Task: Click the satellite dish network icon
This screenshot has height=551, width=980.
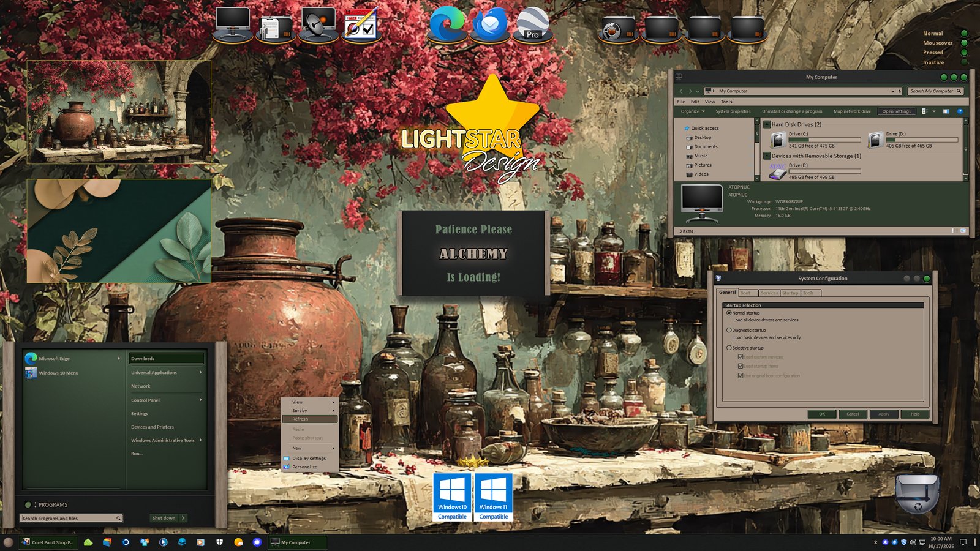Action: tap(318, 24)
